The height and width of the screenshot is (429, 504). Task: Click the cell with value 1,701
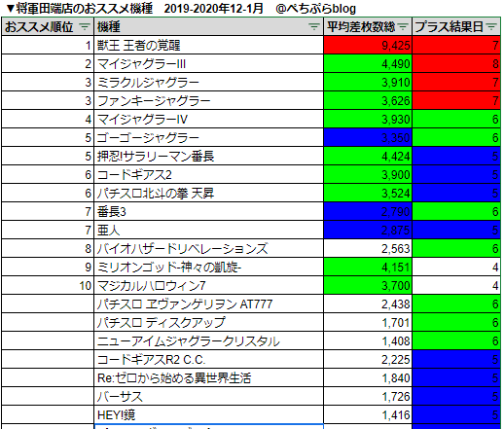pos(368,322)
